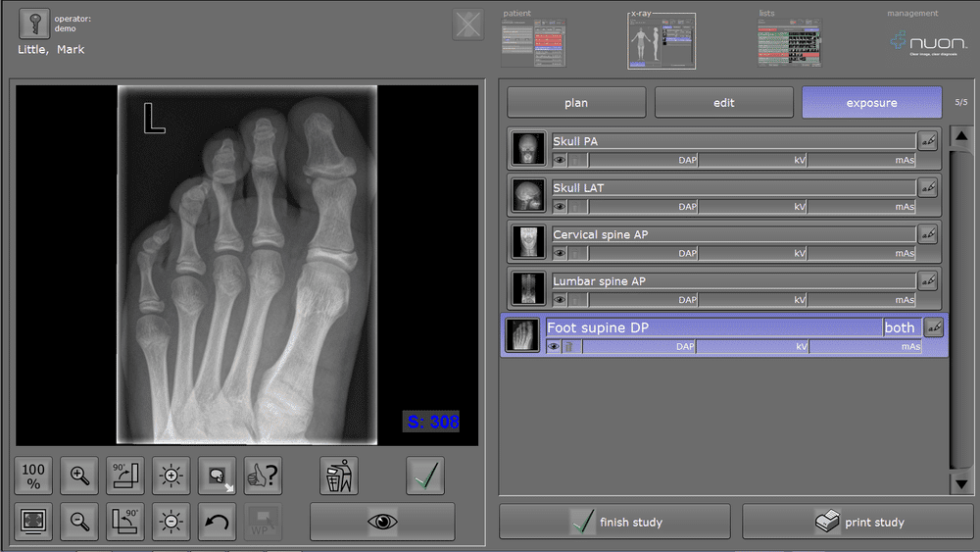The image size is (980, 552).
Task: Reject image using the trash bin icon
Action: (338, 477)
